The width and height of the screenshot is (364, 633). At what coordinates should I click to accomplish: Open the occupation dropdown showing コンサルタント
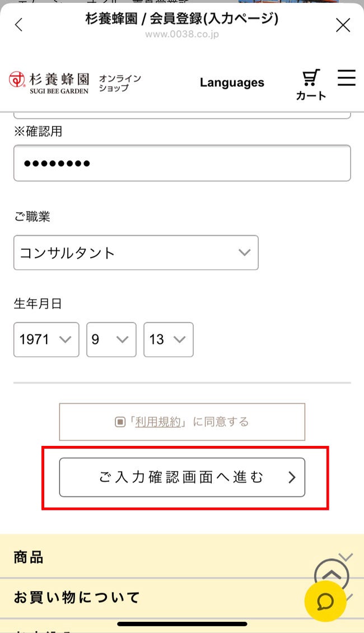pos(136,253)
